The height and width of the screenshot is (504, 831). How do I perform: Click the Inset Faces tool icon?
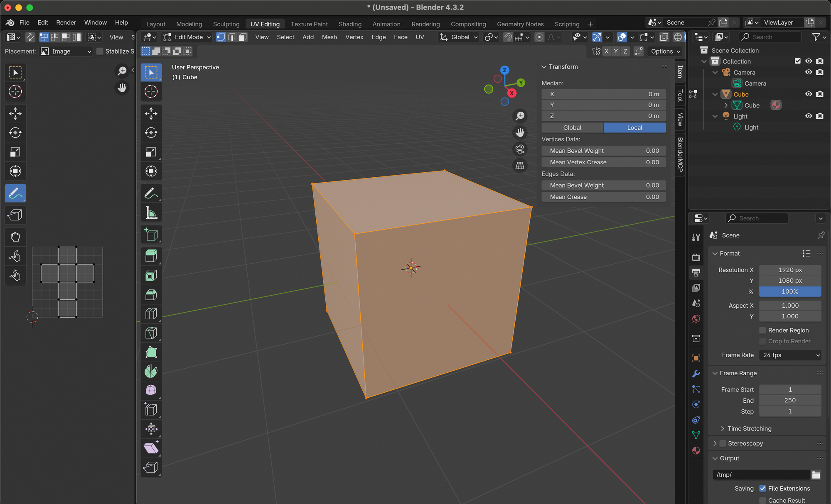point(151,276)
